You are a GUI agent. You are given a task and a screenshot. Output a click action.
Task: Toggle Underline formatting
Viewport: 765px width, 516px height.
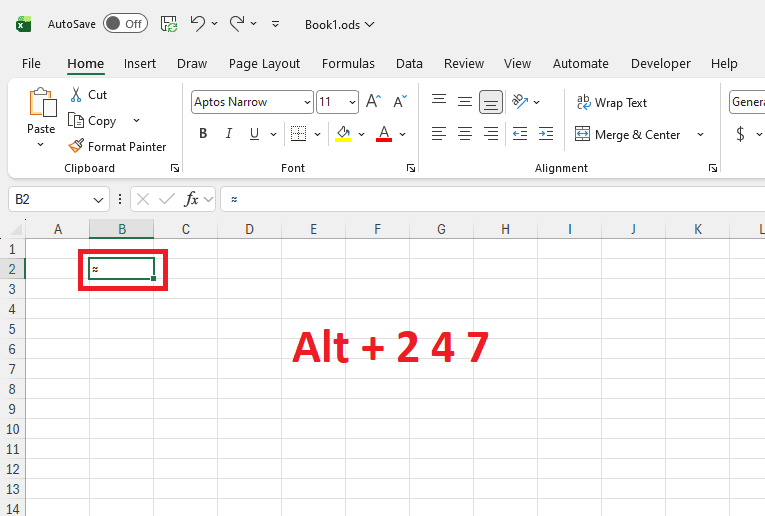(x=254, y=134)
